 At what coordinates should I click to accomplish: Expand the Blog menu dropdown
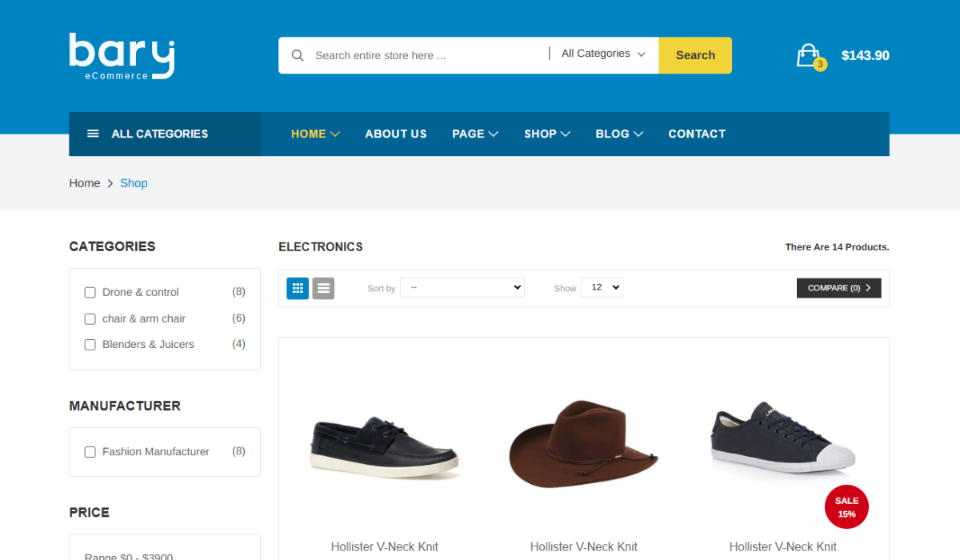pyautogui.click(x=619, y=134)
